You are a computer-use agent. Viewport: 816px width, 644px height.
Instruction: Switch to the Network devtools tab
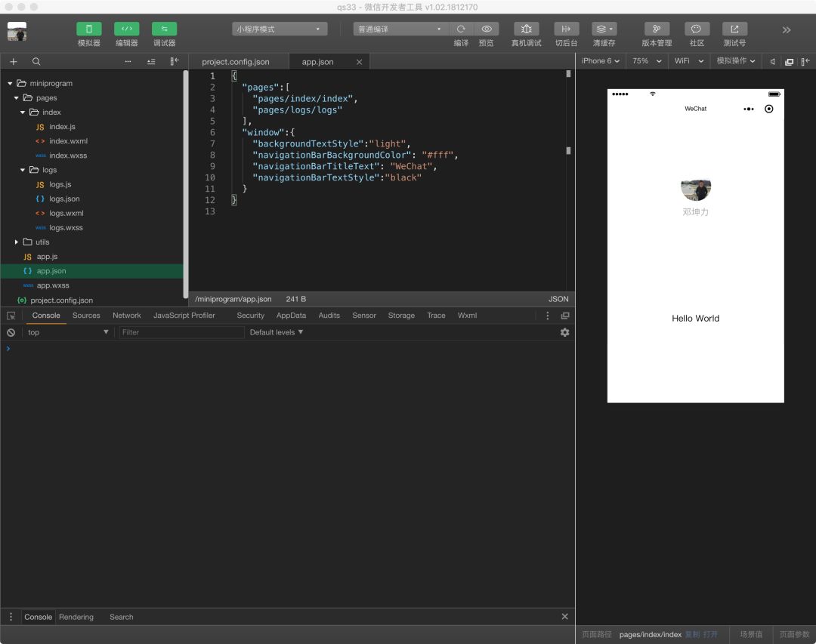coord(126,316)
